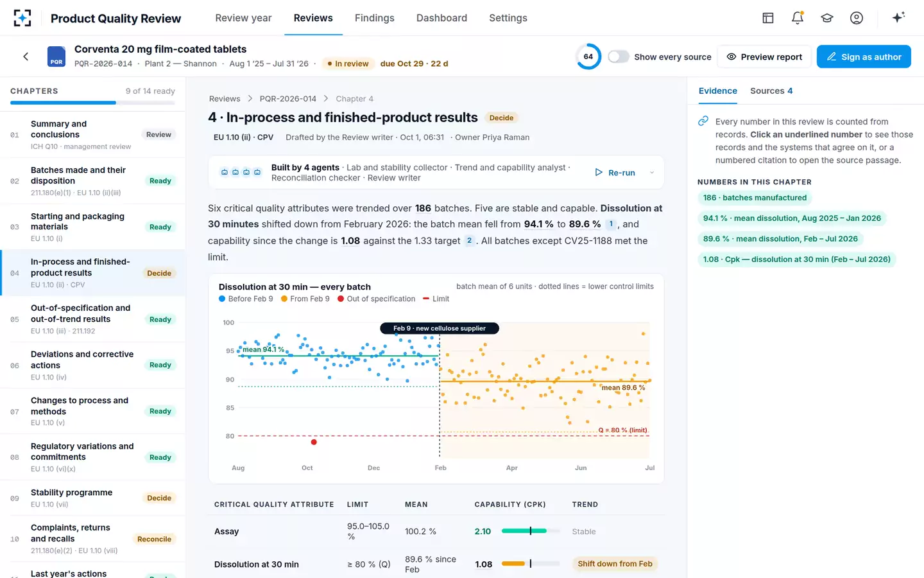Viewport: 924px width, 578px height.
Task: Click 1.08 Cpk dissolution evidence chip
Action: pos(797,259)
